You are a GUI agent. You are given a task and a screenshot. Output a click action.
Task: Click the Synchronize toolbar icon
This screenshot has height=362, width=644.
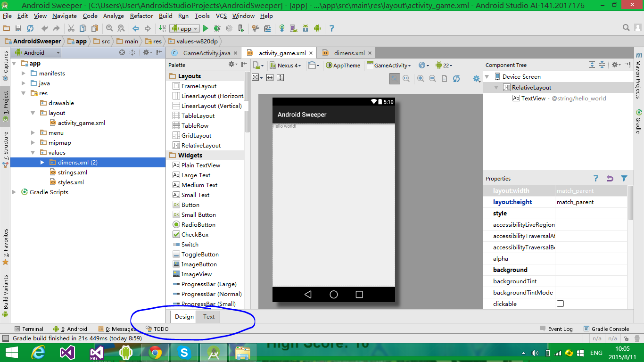30,29
